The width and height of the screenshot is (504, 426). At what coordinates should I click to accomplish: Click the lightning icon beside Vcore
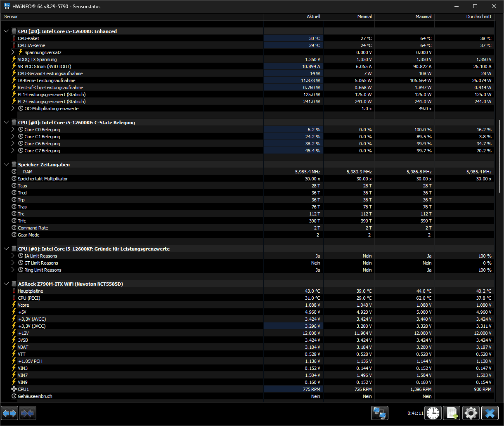coord(14,305)
